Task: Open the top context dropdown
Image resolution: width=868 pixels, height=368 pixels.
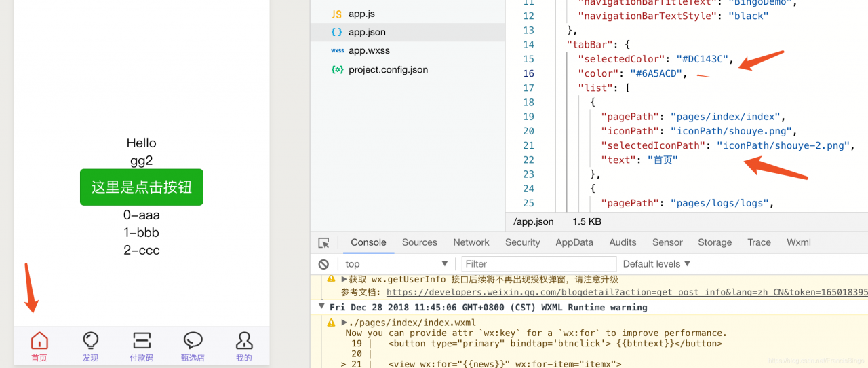Action: pyautogui.click(x=397, y=264)
